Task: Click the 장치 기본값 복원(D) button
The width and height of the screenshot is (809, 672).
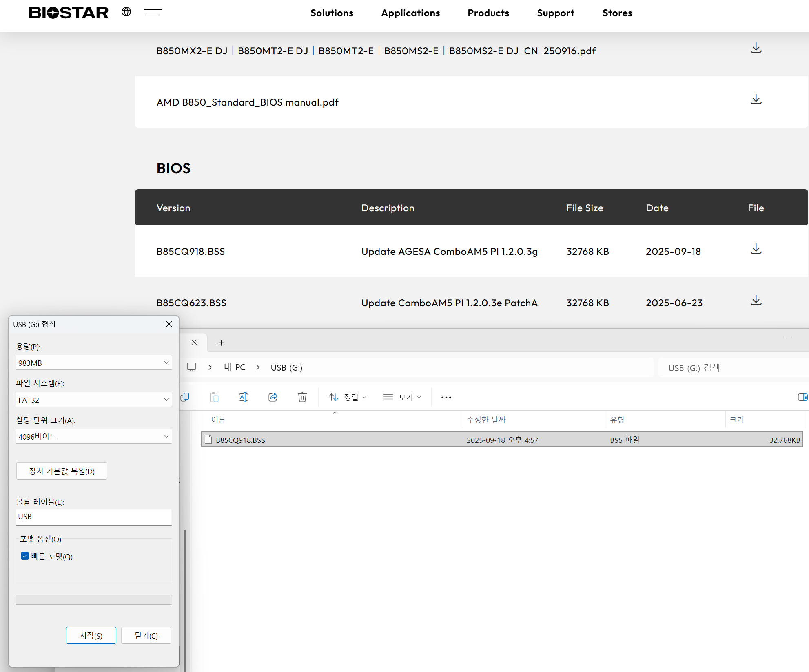Action: pos(62,471)
